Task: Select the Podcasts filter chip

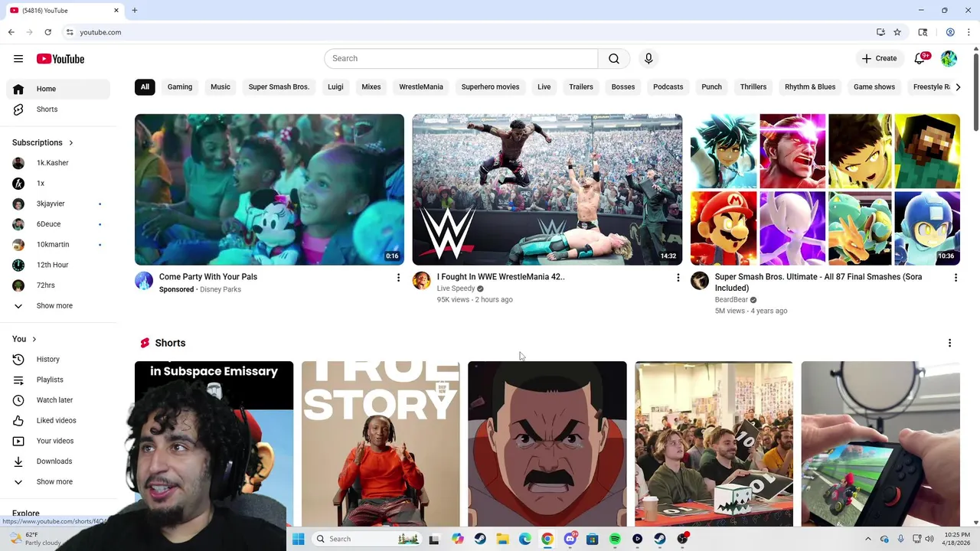Action: [x=668, y=87]
